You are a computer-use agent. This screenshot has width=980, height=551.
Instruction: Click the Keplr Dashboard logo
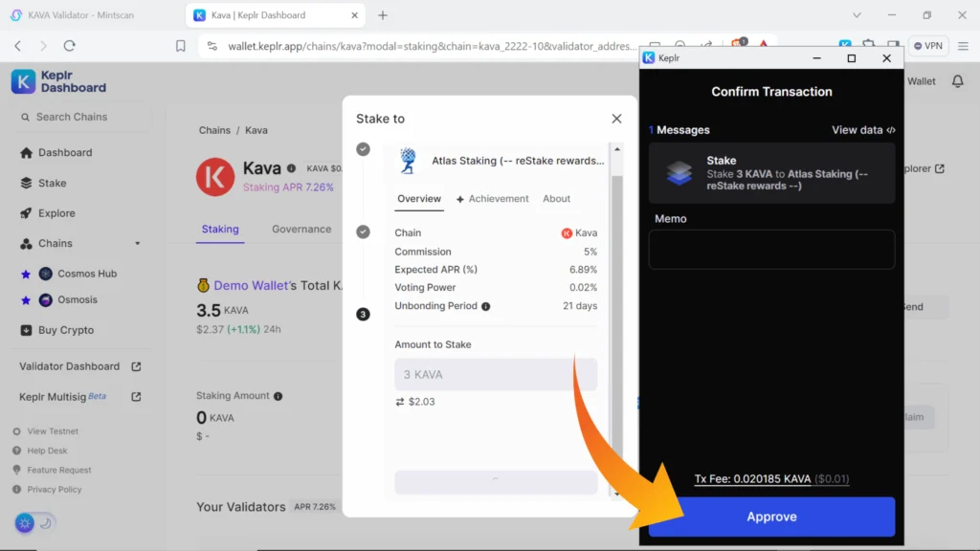[x=58, y=81]
